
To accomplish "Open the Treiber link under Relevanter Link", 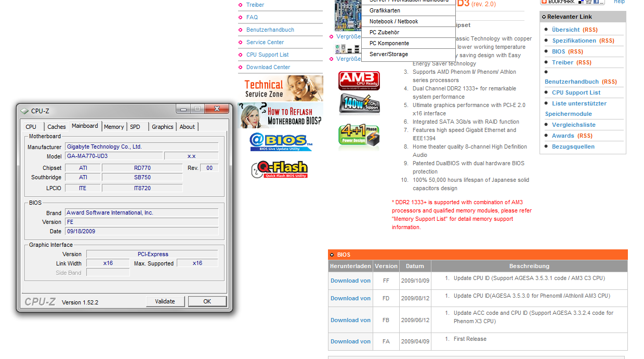I will click(563, 62).
